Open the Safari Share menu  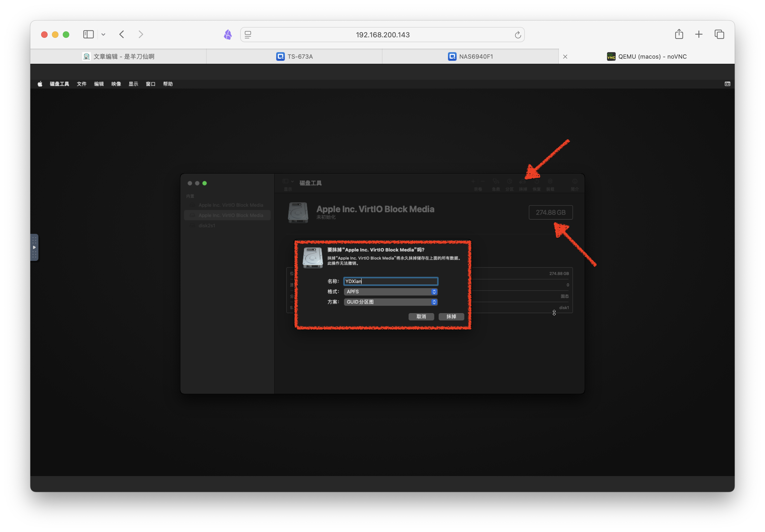(679, 34)
